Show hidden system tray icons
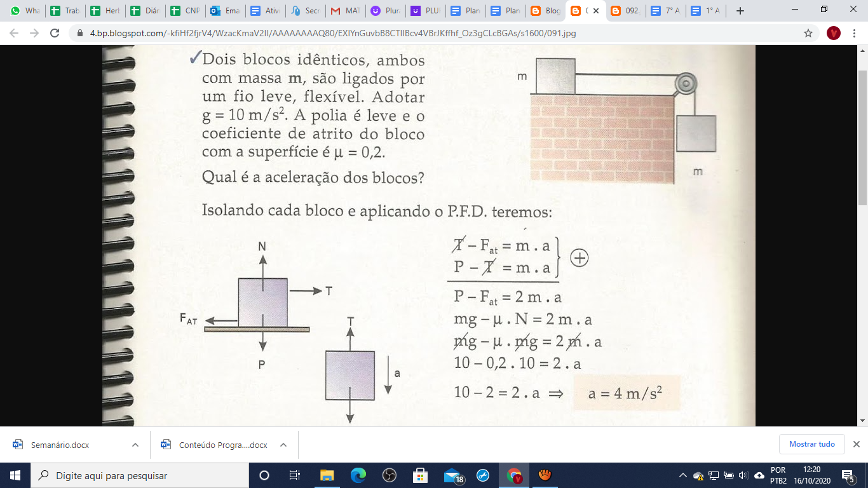The width and height of the screenshot is (868, 488). [683, 475]
